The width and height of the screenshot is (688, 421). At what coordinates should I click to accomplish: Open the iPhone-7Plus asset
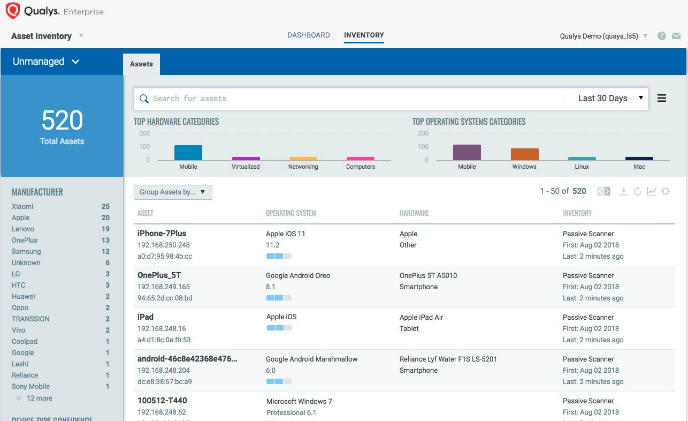[162, 234]
